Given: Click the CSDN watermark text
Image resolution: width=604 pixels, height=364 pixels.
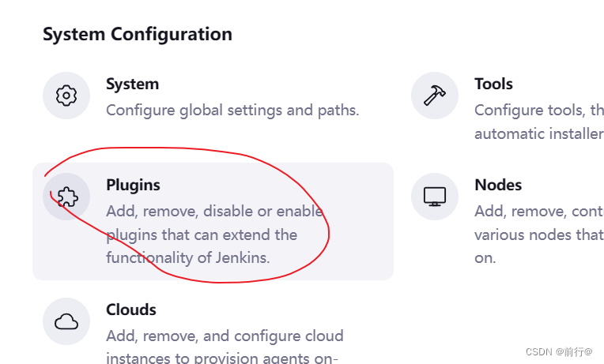Looking at the screenshot, I should click(x=559, y=351).
